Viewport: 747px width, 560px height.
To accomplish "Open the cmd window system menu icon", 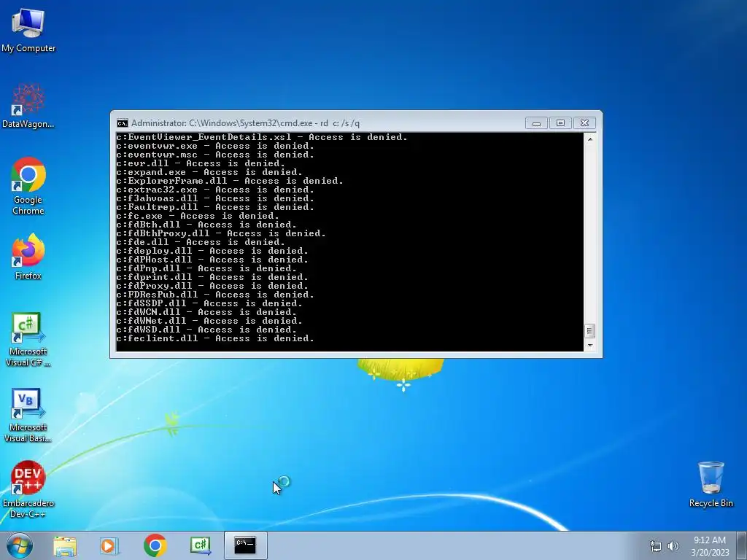I will click(x=123, y=123).
